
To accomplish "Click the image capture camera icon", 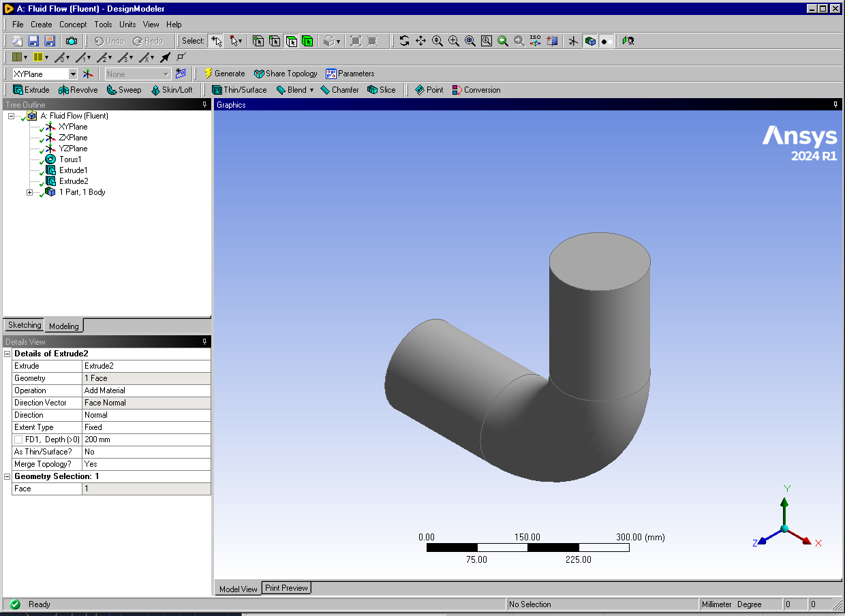I will (x=71, y=41).
